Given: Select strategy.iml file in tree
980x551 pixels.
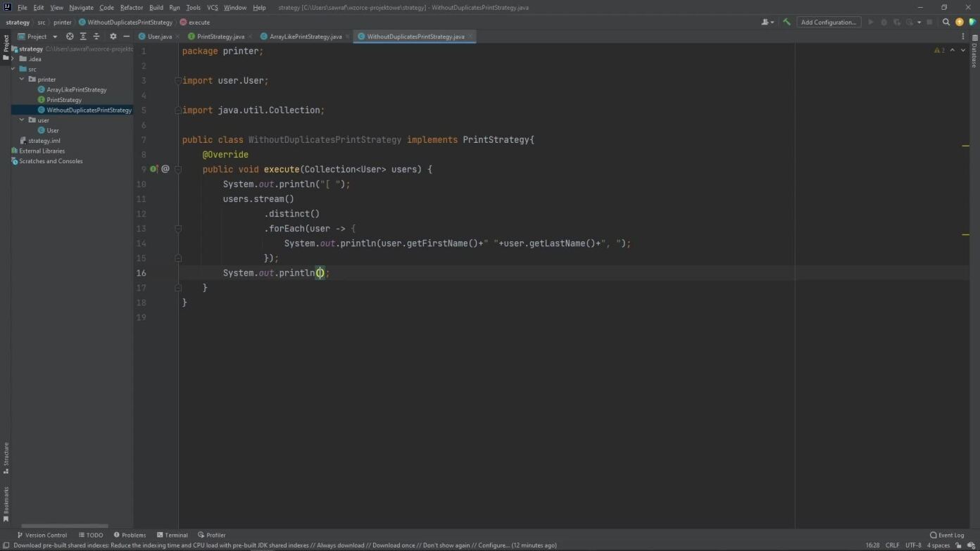Looking at the screenshot, I should [44, 141].
